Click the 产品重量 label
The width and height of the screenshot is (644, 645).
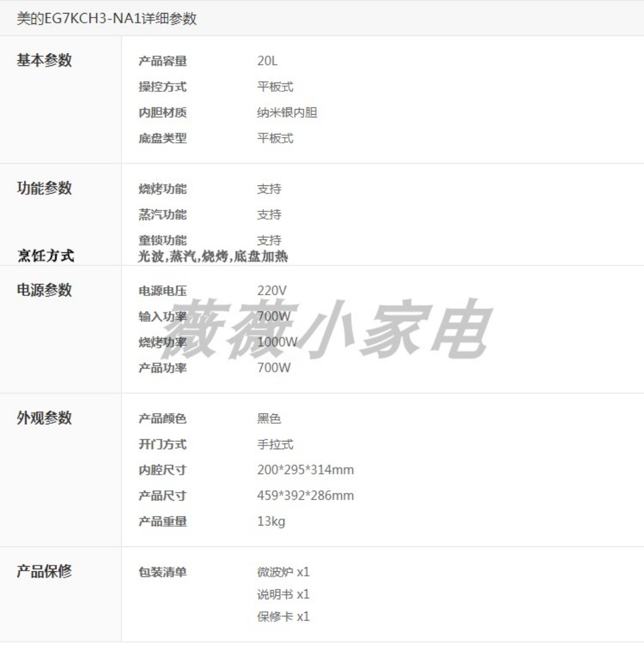[163, 521]
